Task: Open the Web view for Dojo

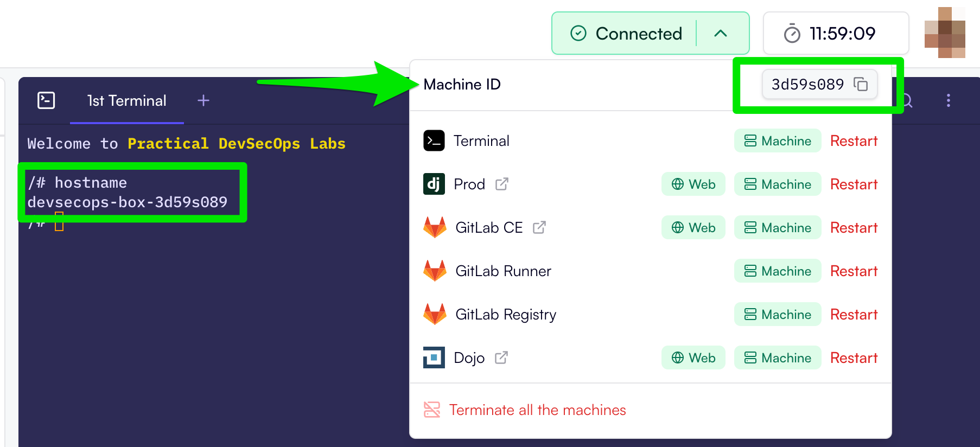Action: [693, 358]
